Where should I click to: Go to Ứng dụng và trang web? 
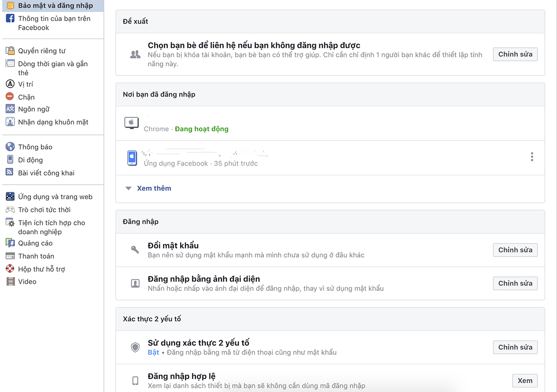(x=55, y=197)
